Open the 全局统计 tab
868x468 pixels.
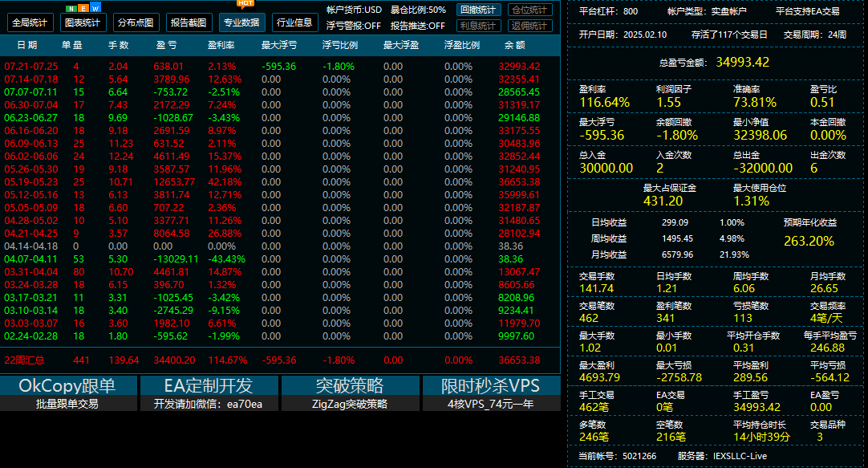point(30,22)
